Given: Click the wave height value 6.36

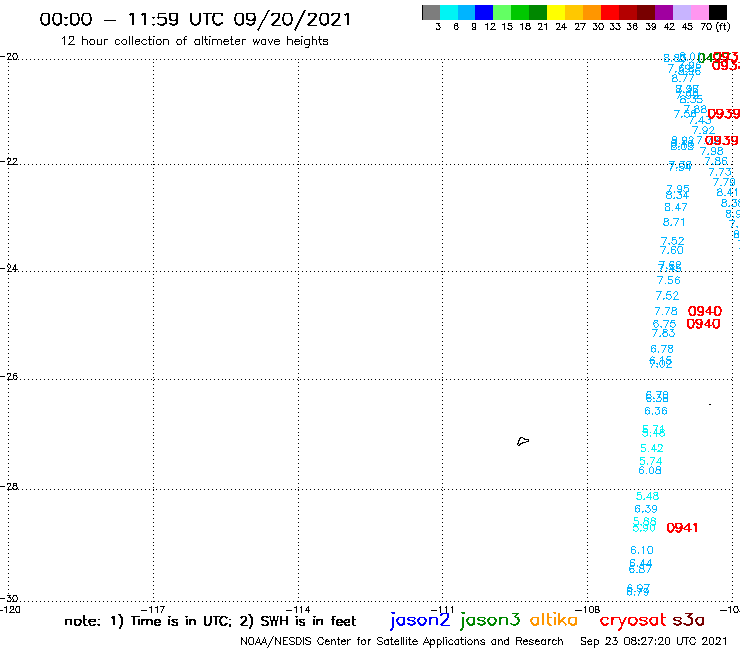Looking at the screenshot, I should [x=656, y=411].
